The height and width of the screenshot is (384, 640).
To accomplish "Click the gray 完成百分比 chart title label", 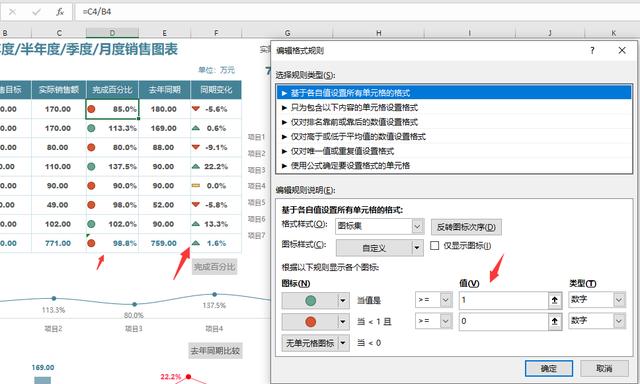I will (x=214, y=267).
